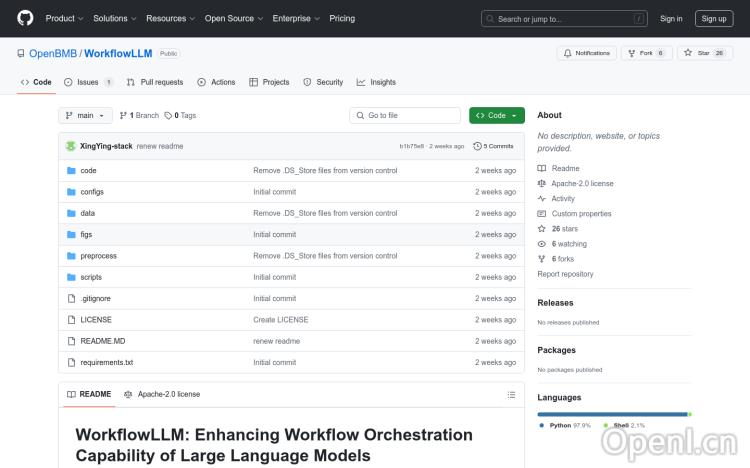
Task: Expand the green Code dropdown
Action: 496,116
